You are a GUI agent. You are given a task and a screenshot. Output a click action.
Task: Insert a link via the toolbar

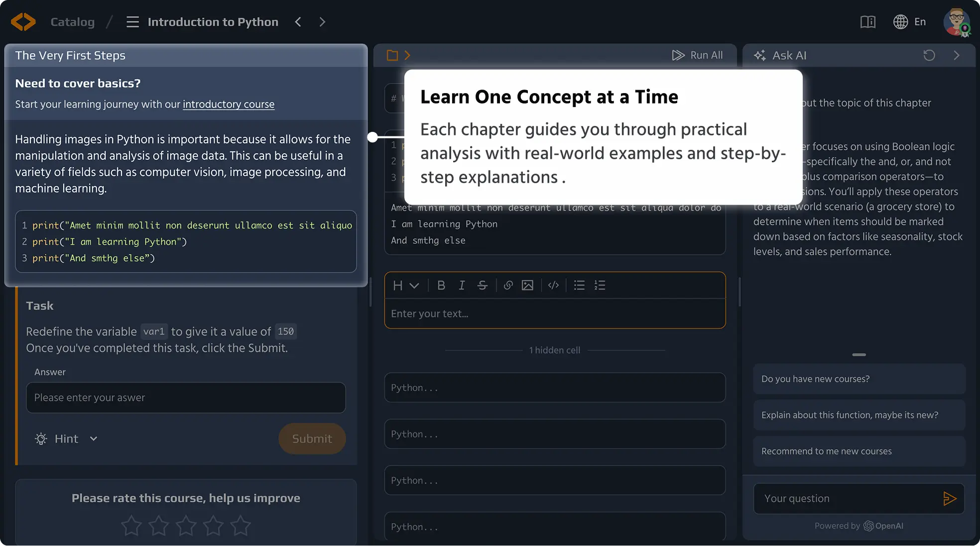point(508,285)
